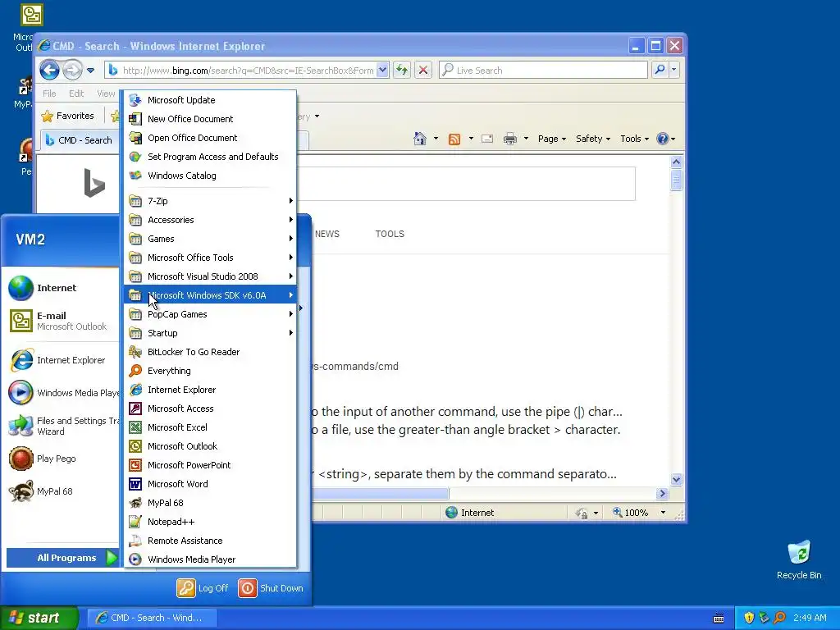Image resolution: width=840 pixels, height=630 pixels.
Task: Expand the Accessories folder
Action: point(210,220)
